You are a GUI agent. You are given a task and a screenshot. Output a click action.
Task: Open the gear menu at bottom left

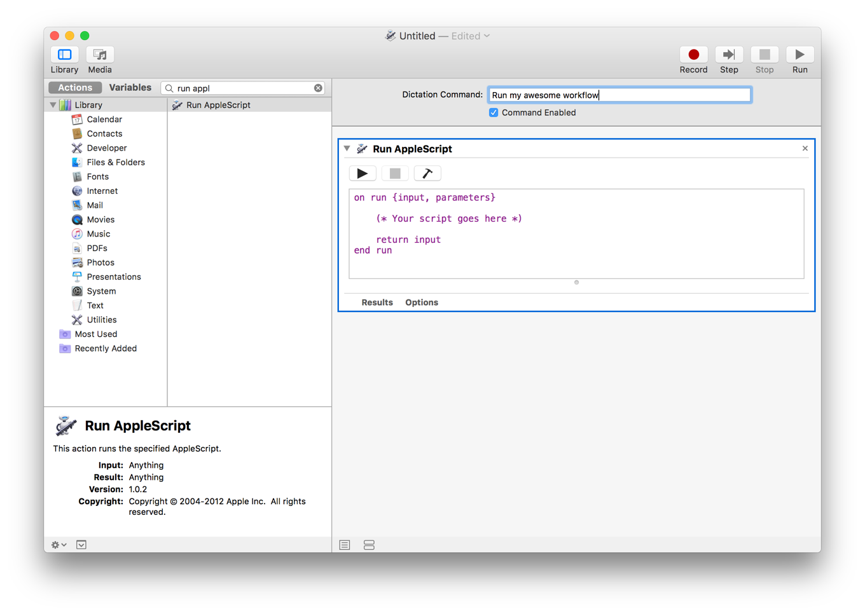59,545
